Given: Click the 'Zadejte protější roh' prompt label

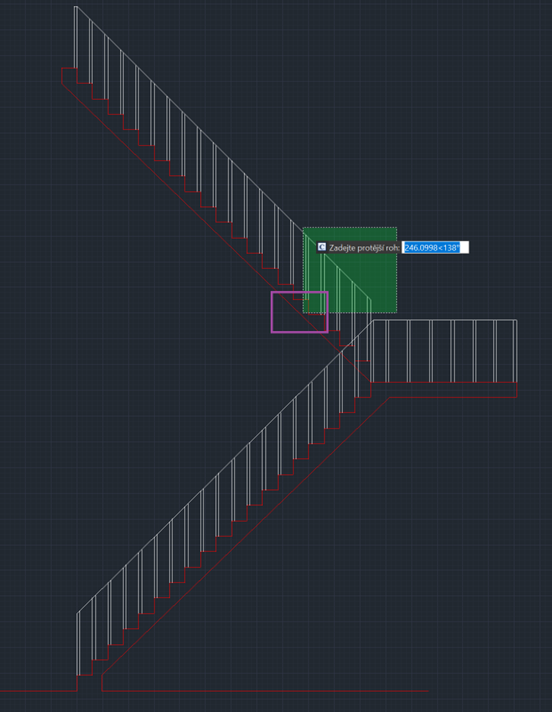Looking at the screenshot, I should (x=364, y=247).
